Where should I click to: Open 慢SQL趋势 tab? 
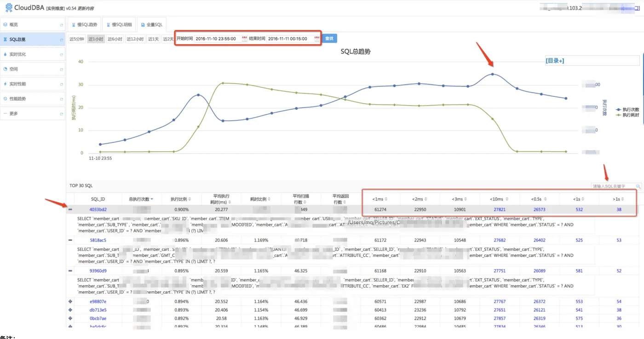(84, 25)
